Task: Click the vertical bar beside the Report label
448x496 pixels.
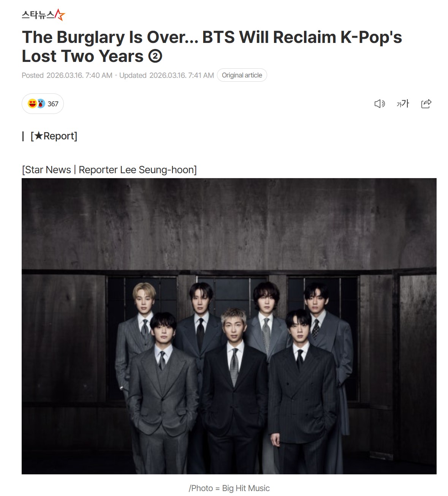Action: (23, 136)
